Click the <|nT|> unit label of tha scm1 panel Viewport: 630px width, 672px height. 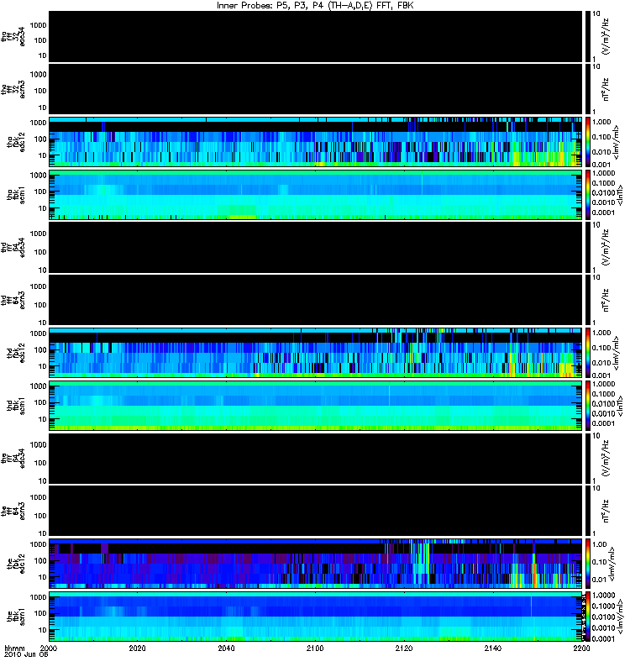click(x=620, y=195)
